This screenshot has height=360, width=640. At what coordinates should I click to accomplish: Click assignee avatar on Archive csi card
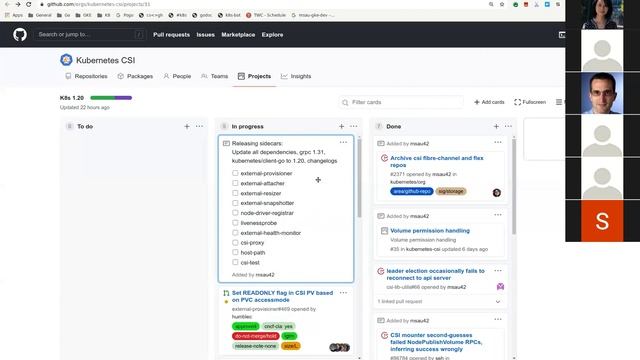(496, 193)
